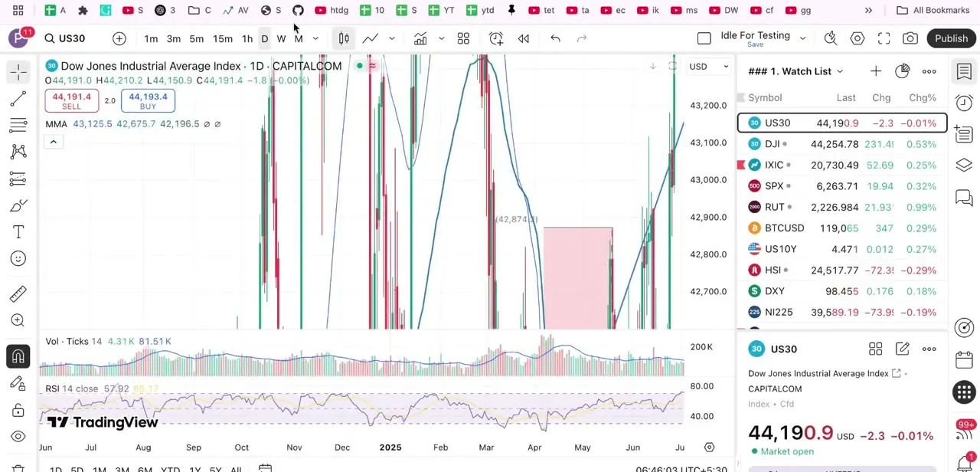The height and width of the screenshot is (472, 980).
Task: Create a new price alert
Action: coord(496,38)
